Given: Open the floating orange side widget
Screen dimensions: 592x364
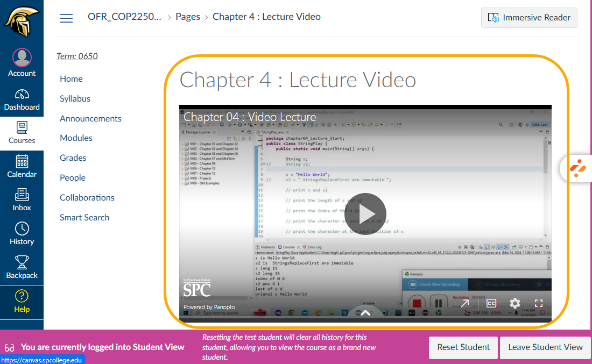Looking at the screenshot, I should pos(577,169).
